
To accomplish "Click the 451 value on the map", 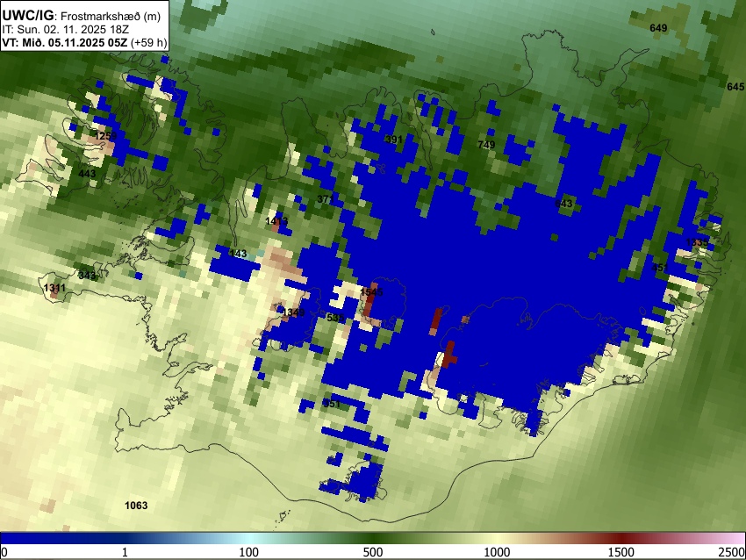I will click(660, 268).
